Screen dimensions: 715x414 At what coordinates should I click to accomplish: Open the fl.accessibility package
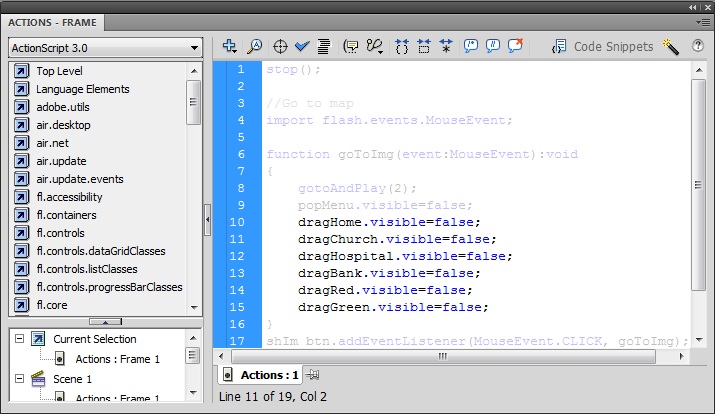(69, 197)
